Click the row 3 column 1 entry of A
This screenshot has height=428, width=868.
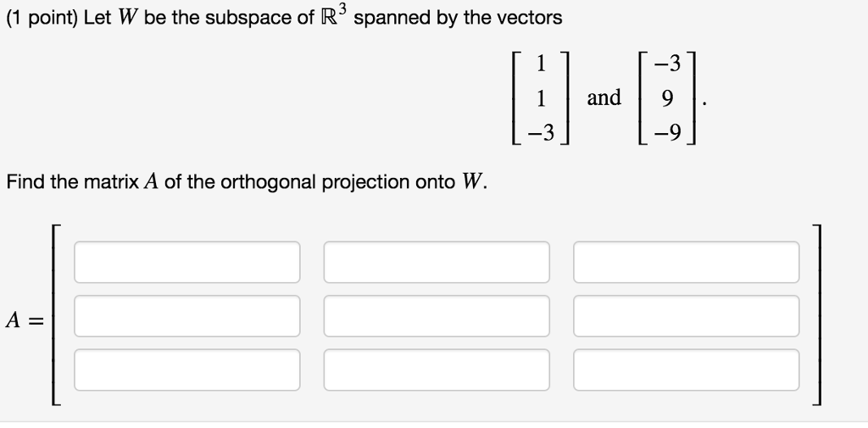point(187,370)
